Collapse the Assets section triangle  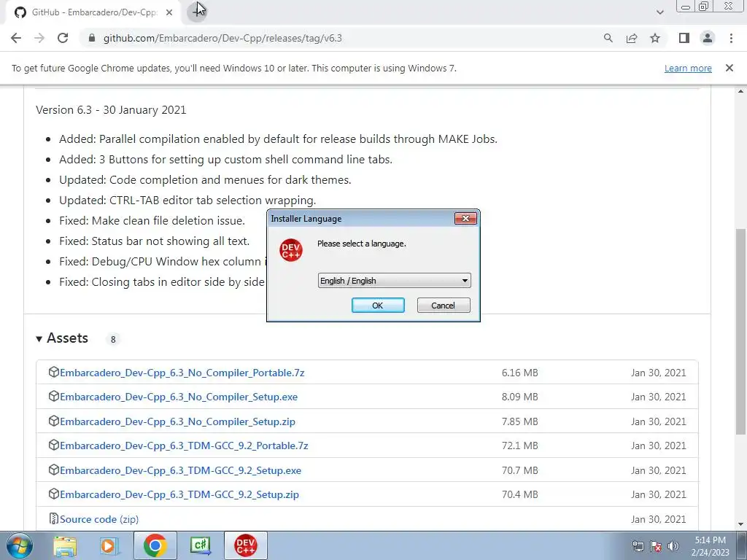(39, 339)
